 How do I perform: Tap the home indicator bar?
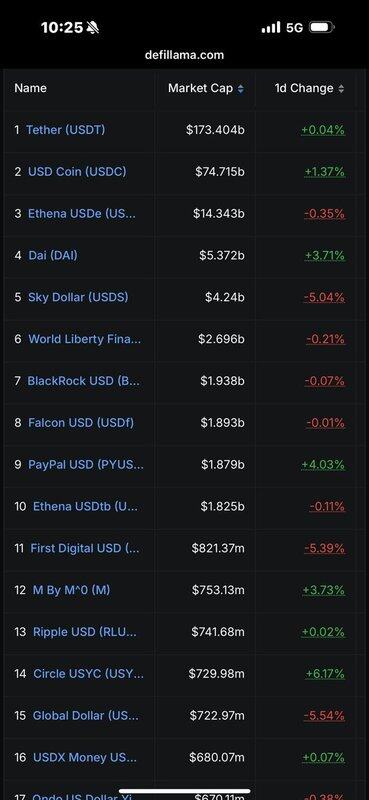[x=184, y=791]
